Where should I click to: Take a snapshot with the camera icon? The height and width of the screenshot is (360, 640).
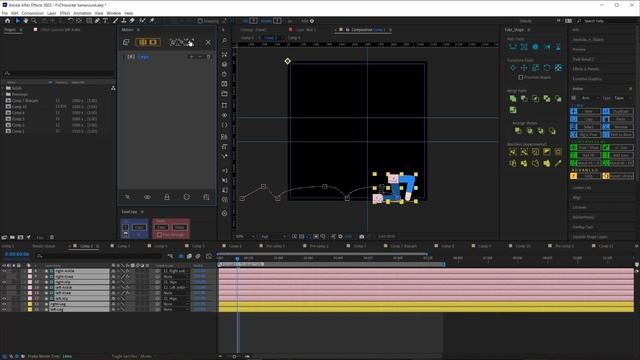pos(361,236)
